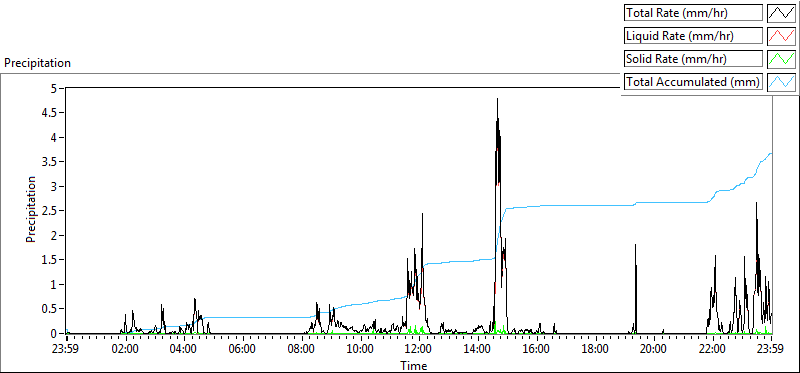The height and width of the screenshot is (373, 800).
Task: Click the Precipitation chart title above the graph
Action: 37,63
